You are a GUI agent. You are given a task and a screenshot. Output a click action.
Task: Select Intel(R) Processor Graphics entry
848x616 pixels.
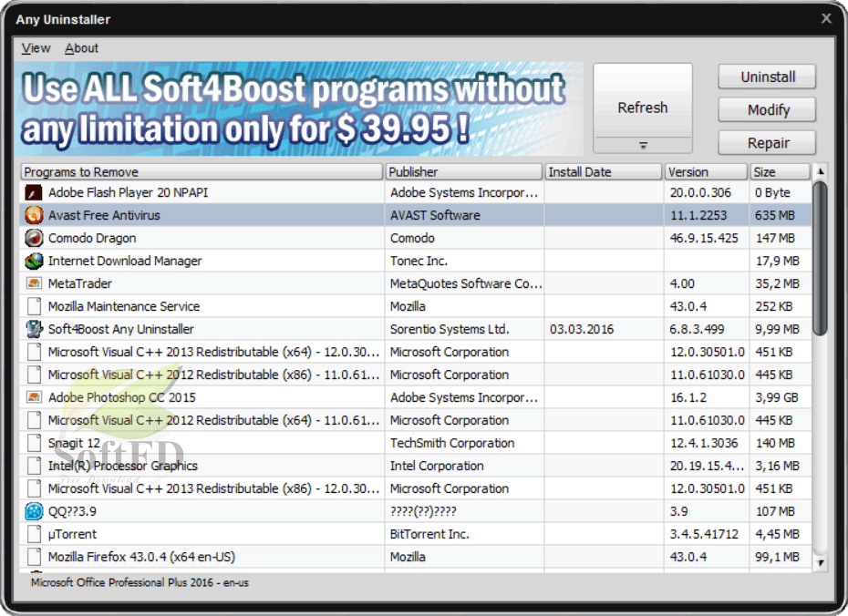point(416,466)
